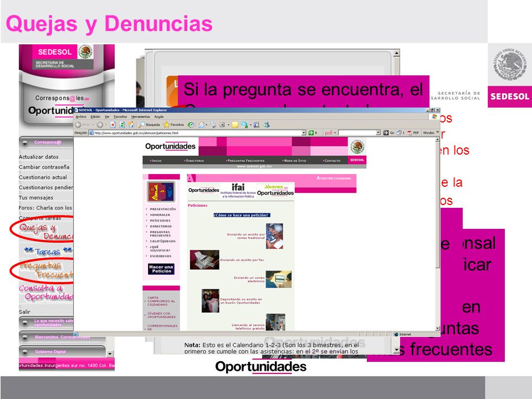The height and width of the screenshot is (399, 532).
Task: Open the Escríbenos sidebar link
Action: (x=161, y=256)
